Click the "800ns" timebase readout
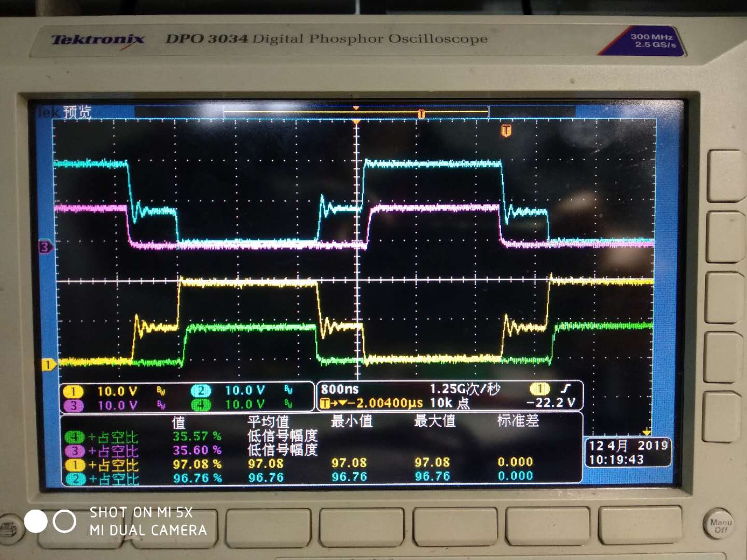 (340, 389)
